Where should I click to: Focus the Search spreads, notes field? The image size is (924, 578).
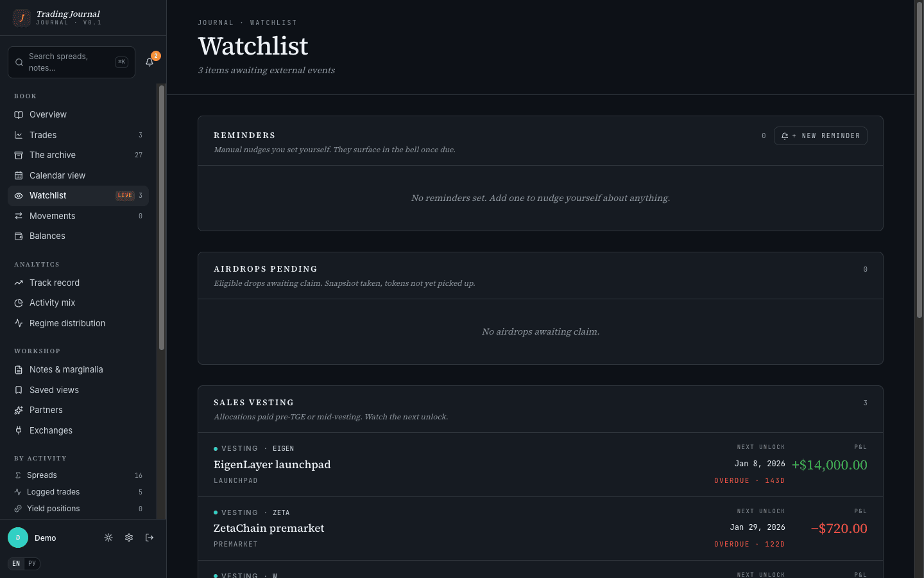tap(71, 62)
